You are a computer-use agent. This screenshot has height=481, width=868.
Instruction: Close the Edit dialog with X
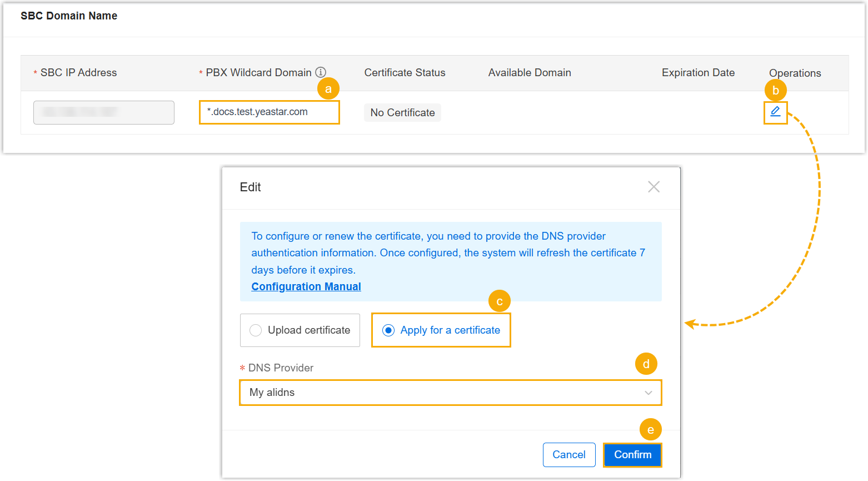[654, 187]
